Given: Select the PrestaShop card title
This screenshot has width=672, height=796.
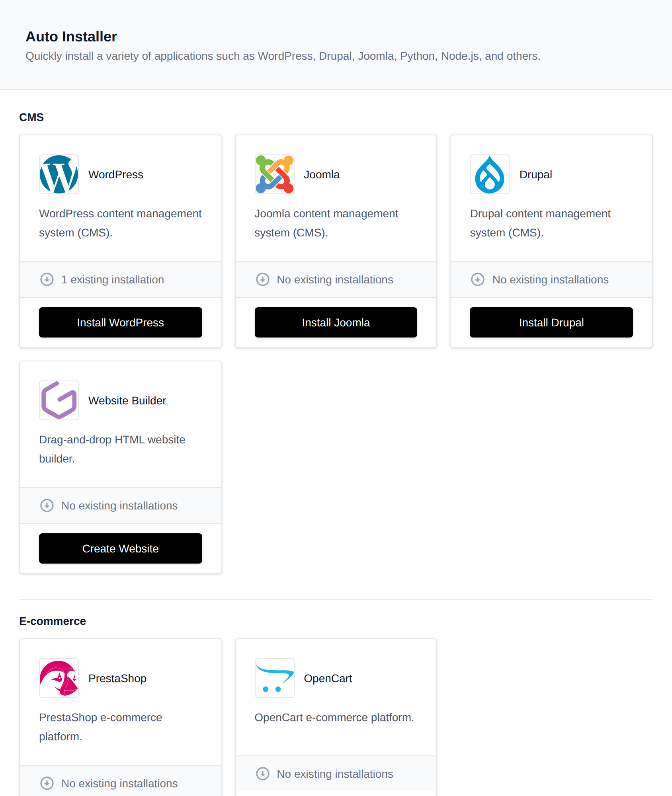Looking at the screenshot, I should pyautogui.click(x=117, y=678).
